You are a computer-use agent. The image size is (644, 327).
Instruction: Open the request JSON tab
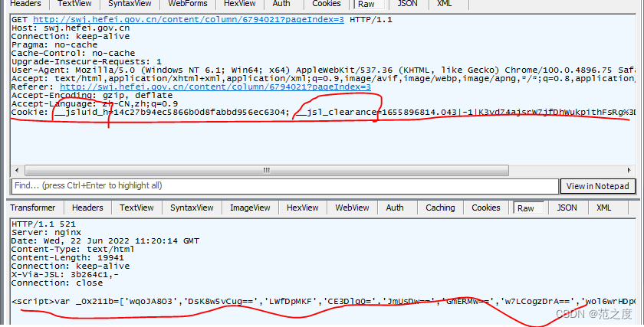pos(406,4)
